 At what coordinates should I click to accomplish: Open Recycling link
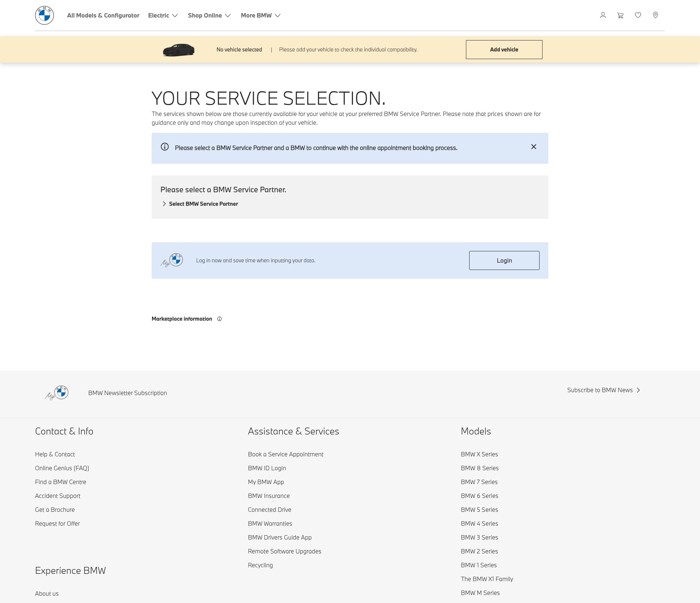pos(260,565)
